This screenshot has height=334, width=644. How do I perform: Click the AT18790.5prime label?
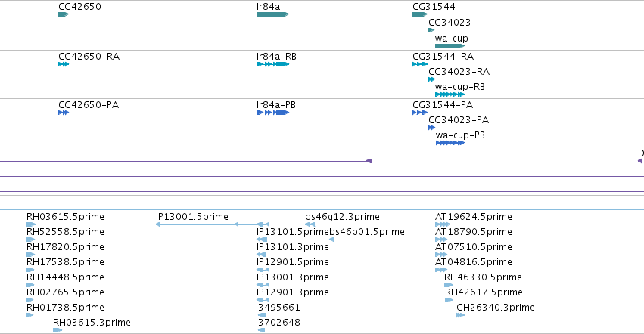474,231
